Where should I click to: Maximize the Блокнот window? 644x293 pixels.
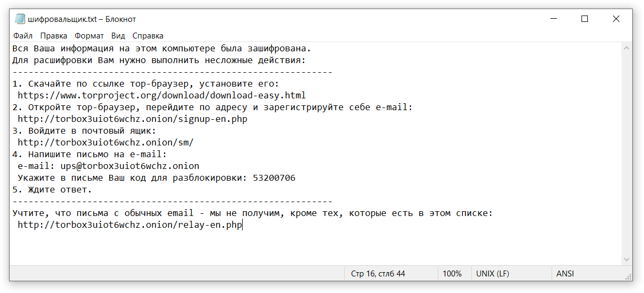(585, 19)
